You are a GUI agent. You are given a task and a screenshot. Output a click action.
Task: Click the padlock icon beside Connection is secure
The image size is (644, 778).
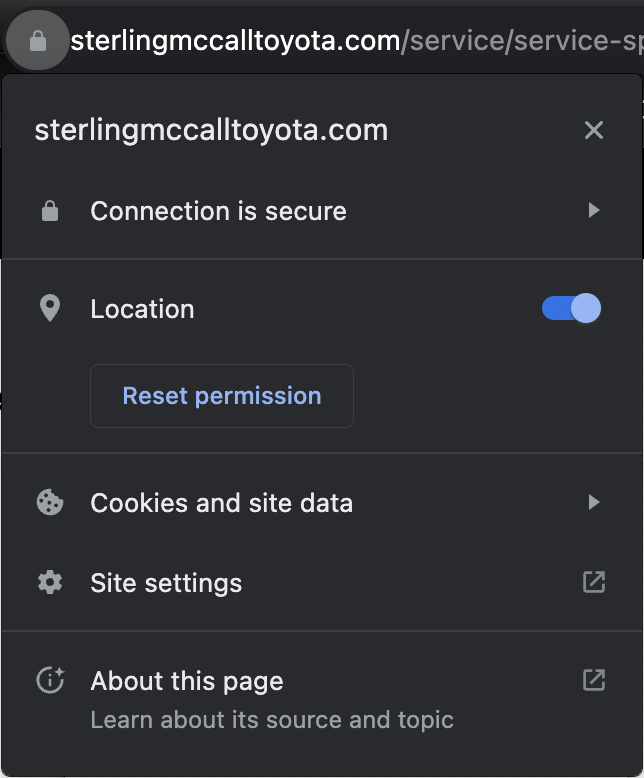[50, 211]
